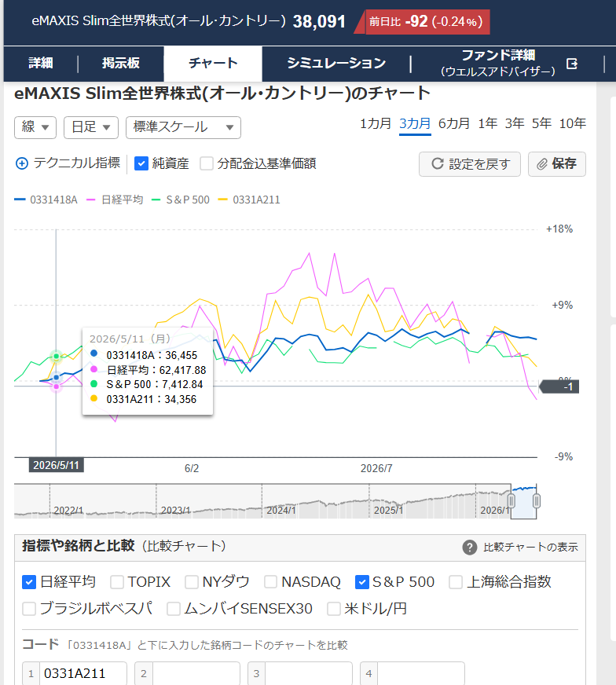Click the left range slider handle
This screenshot has height=685, width=616.
pyautogui.click(x=511, y=500)
